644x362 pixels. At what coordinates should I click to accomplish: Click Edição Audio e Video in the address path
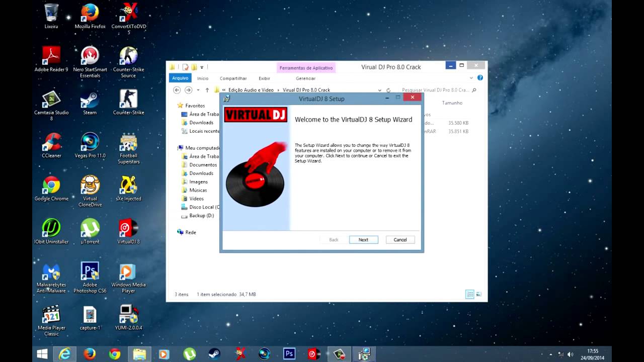[x=251, y=90]
